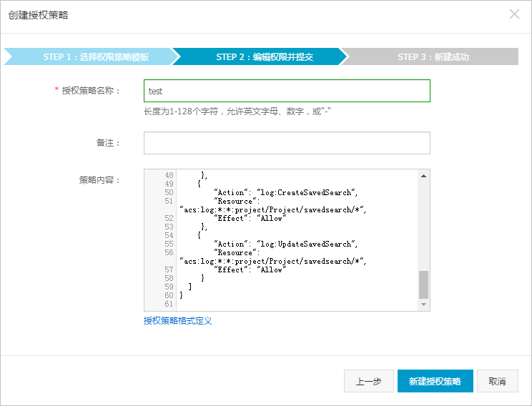The width and height of the screenshot is (532, 406).
Task: Click closing bracket ] on line 59
Action: pos(190,287)
